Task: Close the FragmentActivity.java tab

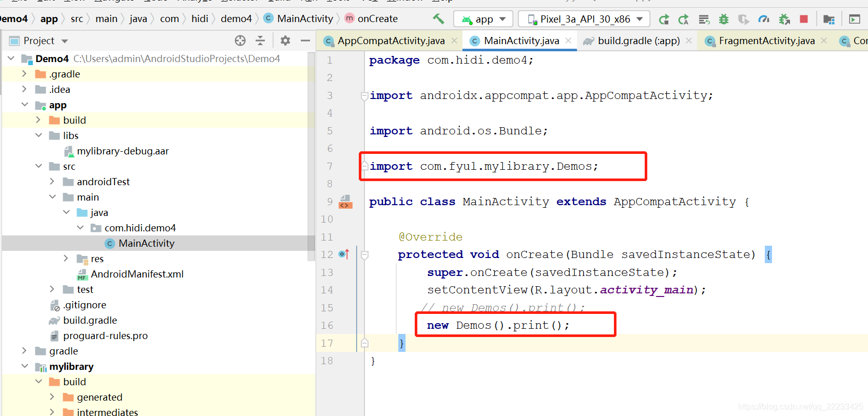Action: click(824, 41)
